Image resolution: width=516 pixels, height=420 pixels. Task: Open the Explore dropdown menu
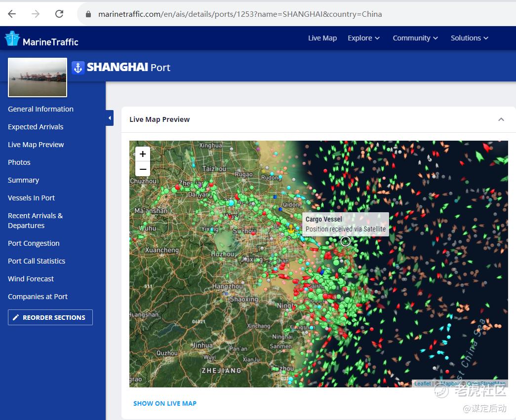tap(363, 38)
